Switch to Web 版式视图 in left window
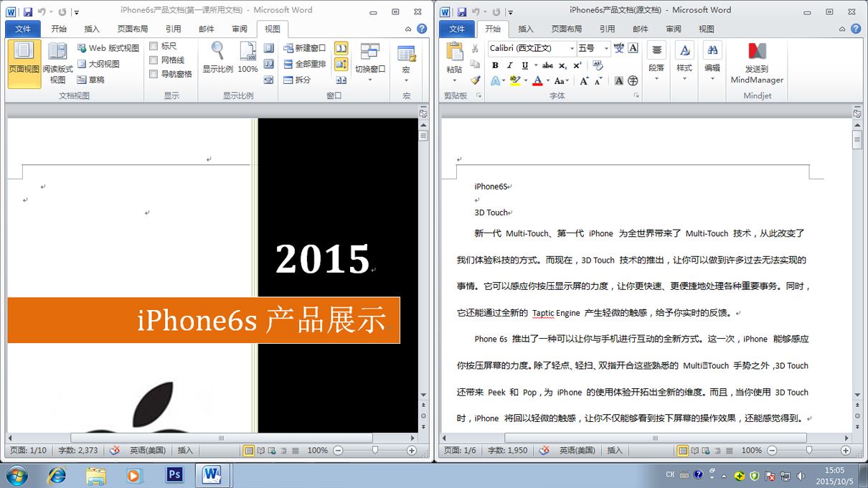The height and width of the screenshot is (488, 868). [108, 48]
